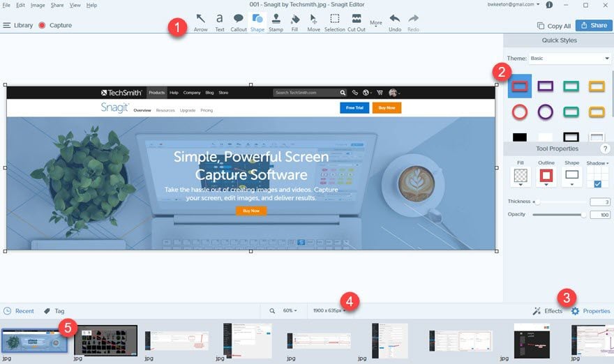Click the Copy All icon
614x364 pixels.
540,26
